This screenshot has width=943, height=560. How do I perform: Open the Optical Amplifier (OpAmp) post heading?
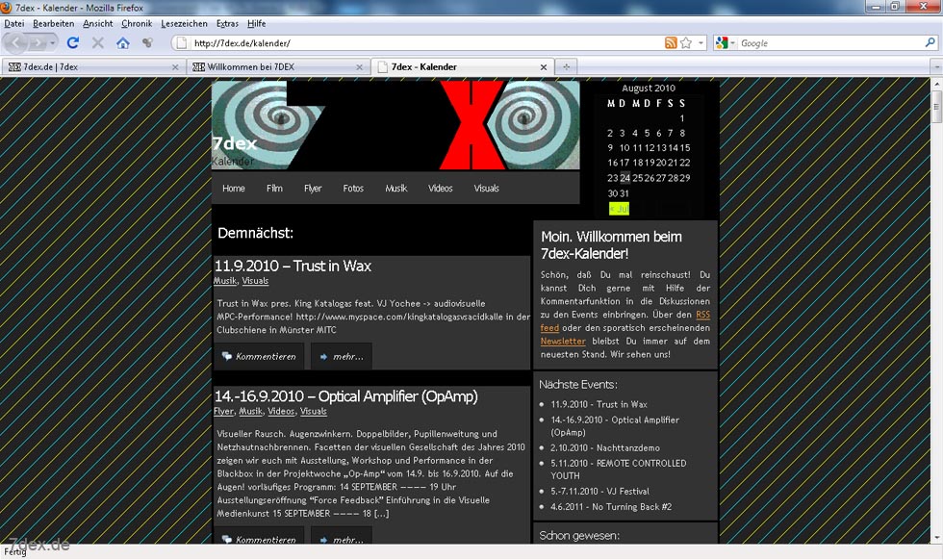click(x=345, y=395)
